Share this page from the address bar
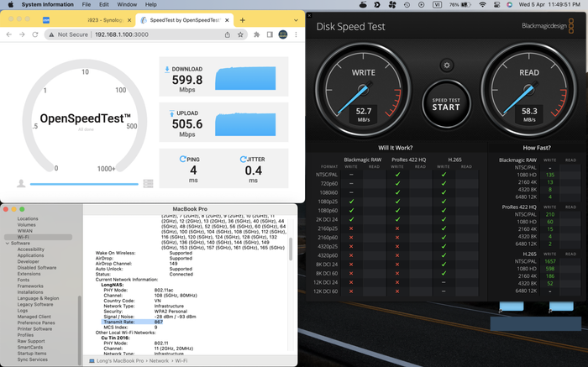588x367 pixels. click(x=228, y=34)
